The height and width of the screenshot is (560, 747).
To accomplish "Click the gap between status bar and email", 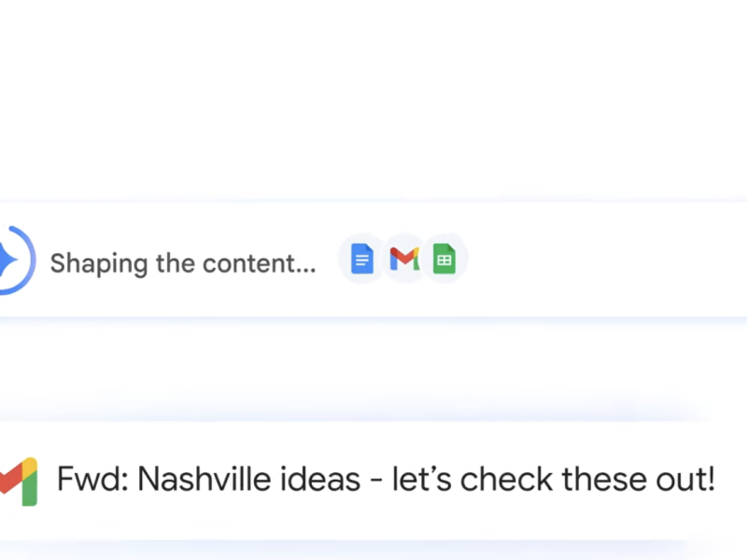I will tap(373, 369).
